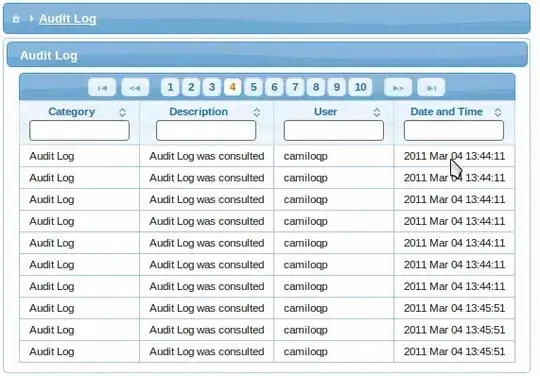Sort by Category using its sort arrows
The width and height of the screenshot is (540, 376).
point(122,112)
